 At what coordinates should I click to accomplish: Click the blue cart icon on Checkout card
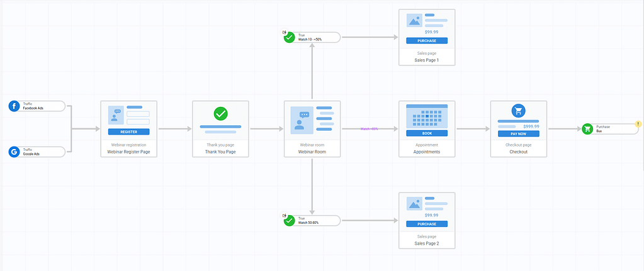click(519, 111)
